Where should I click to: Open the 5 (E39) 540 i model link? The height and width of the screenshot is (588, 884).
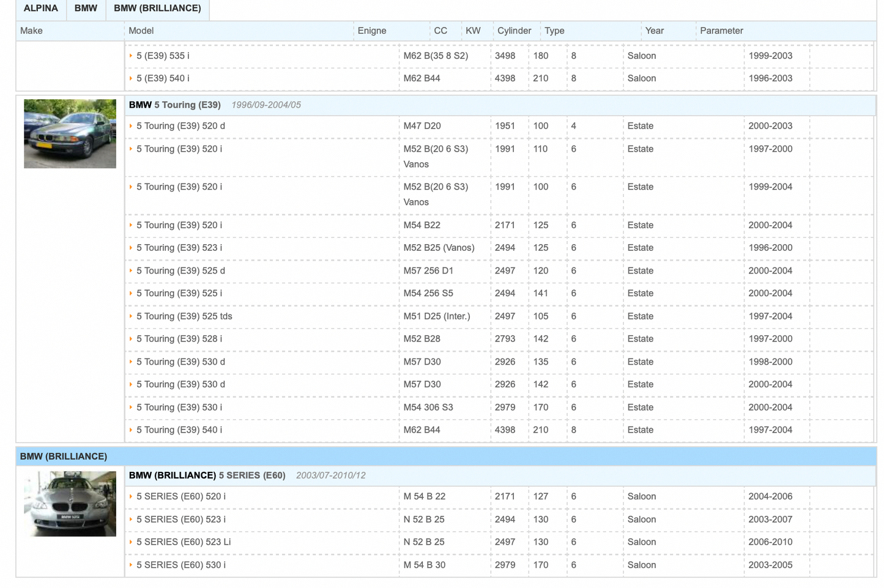click(163, 78)
